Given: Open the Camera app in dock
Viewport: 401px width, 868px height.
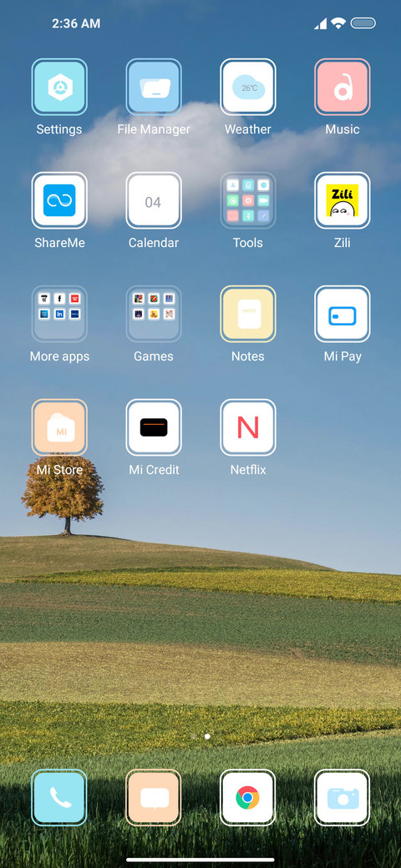Looking at the screenshot, I should pos(343,798).
